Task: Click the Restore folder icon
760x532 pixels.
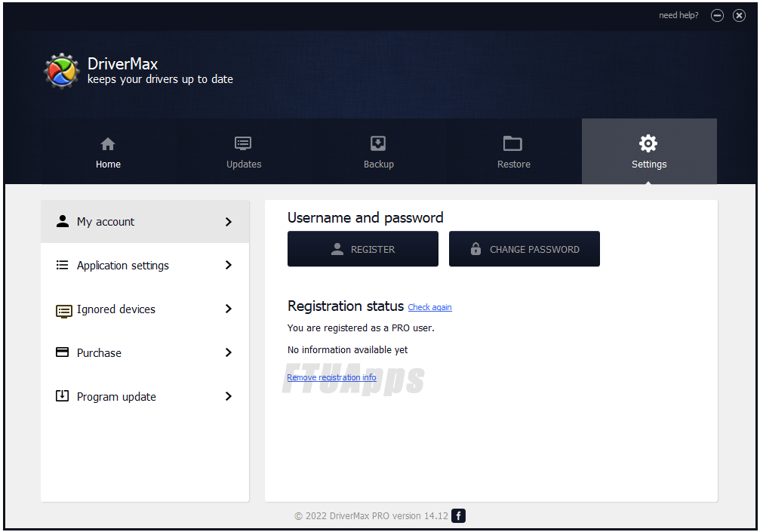Action: [512, 143]
